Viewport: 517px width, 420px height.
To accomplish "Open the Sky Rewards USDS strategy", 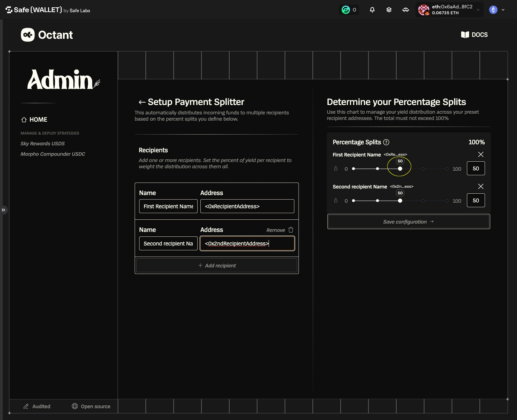I will pyautogui.click(x=42, y=144).
